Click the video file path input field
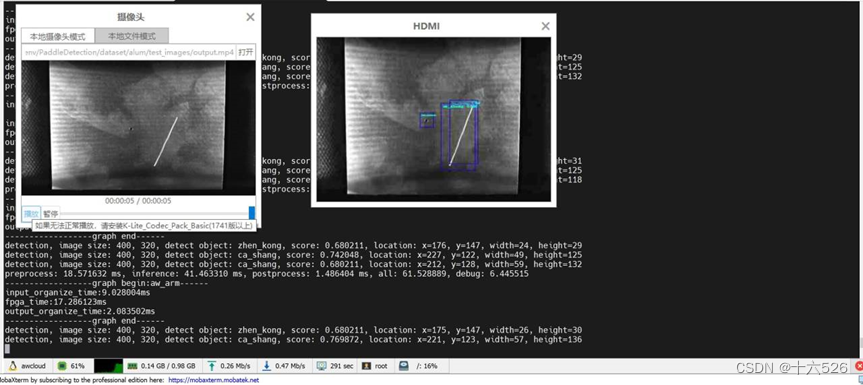The height and width of the screenshot is (385, 863). (129, 52)
